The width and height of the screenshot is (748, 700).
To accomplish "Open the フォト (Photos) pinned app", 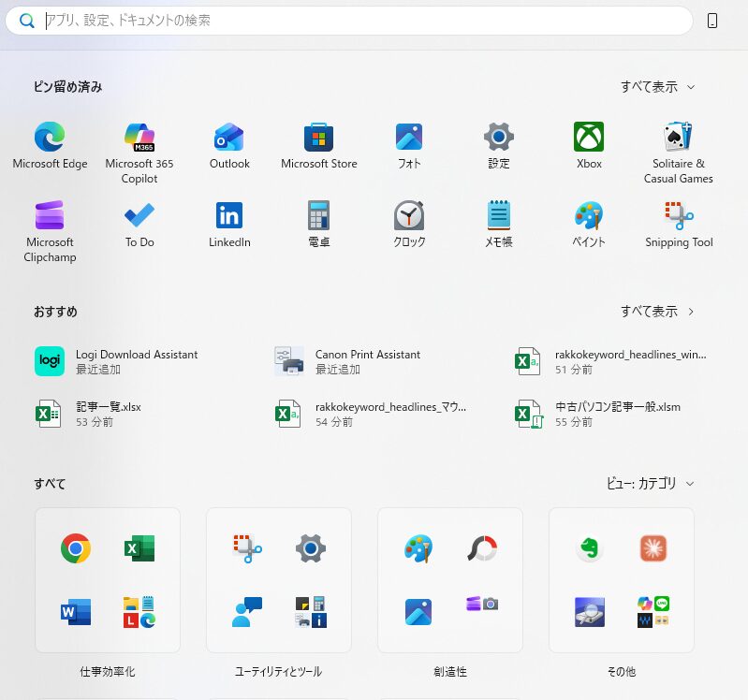I will coord(409,145).
